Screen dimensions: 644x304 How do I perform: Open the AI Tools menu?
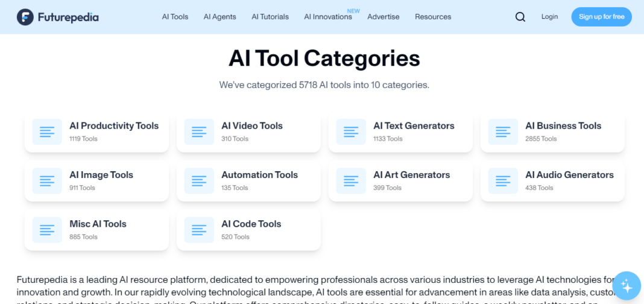(175, 17)
